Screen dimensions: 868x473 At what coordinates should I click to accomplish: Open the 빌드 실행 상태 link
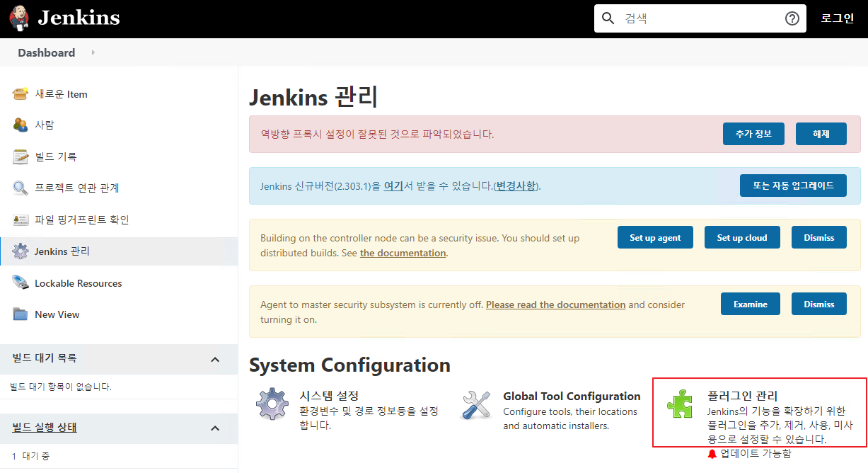(45, 428)
